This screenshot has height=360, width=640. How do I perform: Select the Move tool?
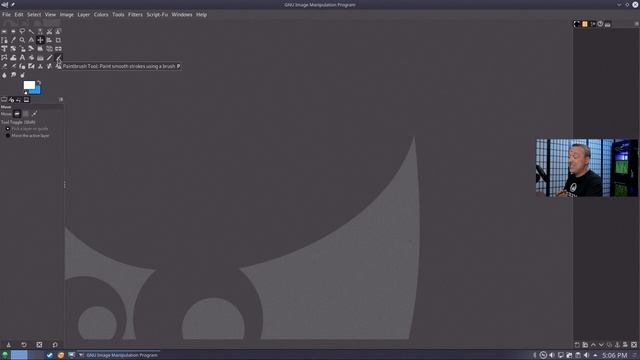click(x=40, y=40)
